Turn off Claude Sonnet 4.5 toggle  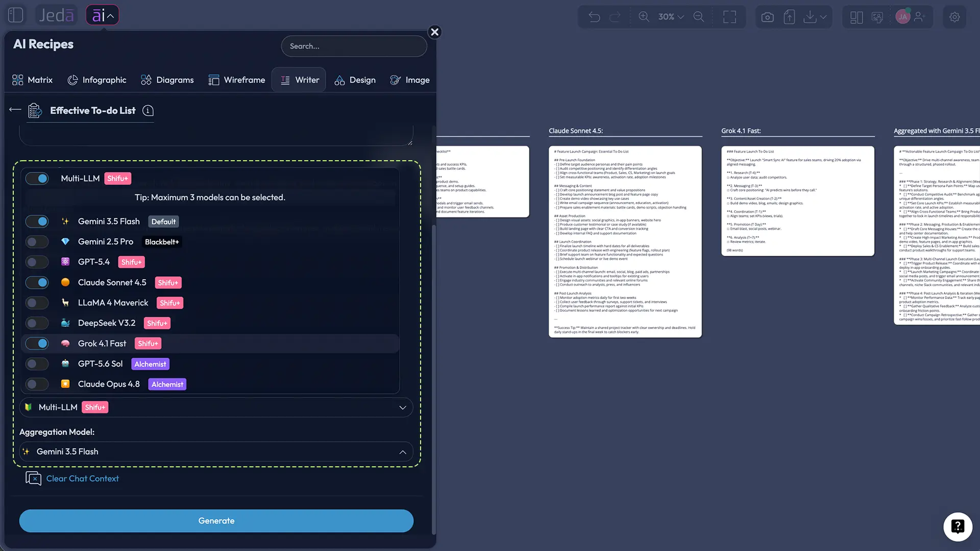click(37, 283)
